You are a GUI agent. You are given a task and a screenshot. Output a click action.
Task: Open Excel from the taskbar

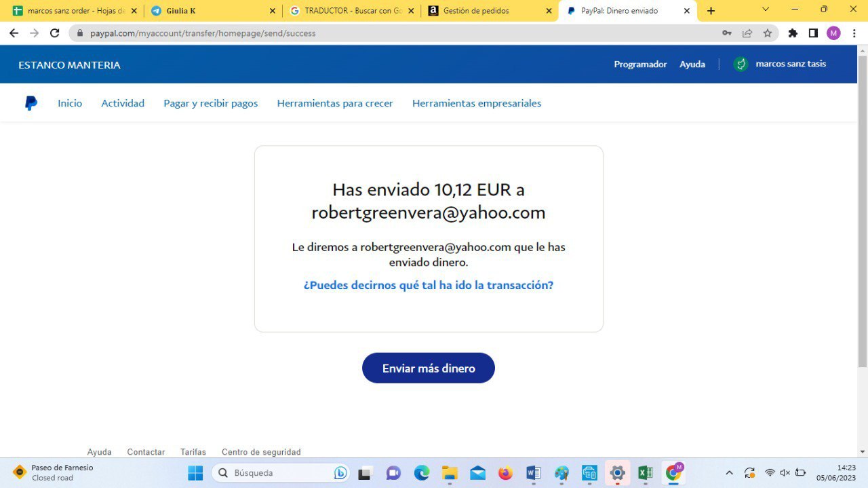click(645, 473)
